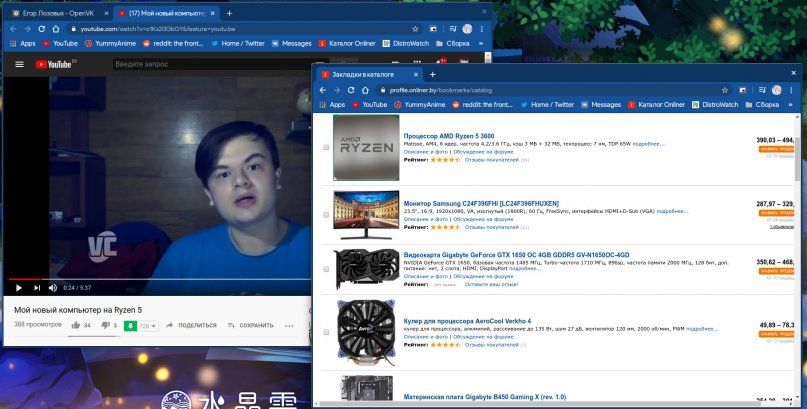Click Поделиться share button
This screenshot has height=409, width=807.
(x=192, y=325)
